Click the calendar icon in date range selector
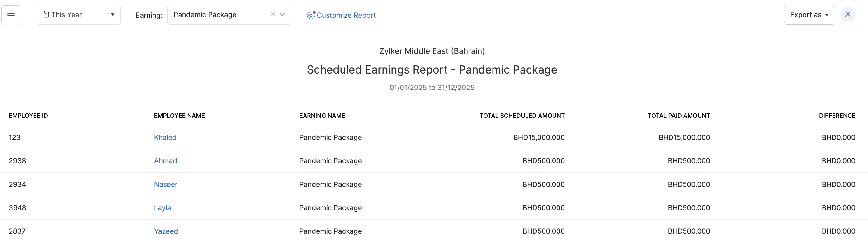The image size is (868, 243). 46,15
